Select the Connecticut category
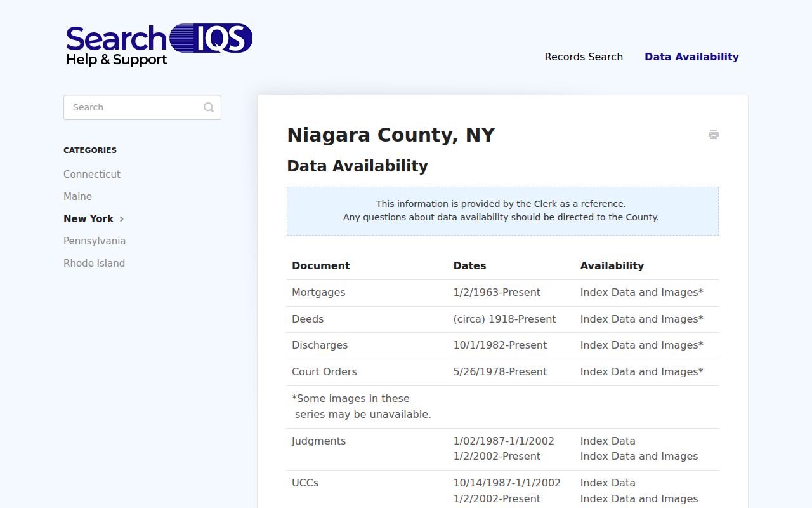Image resolution: width=812 pixels, height=508 pixels. [92, 174]
